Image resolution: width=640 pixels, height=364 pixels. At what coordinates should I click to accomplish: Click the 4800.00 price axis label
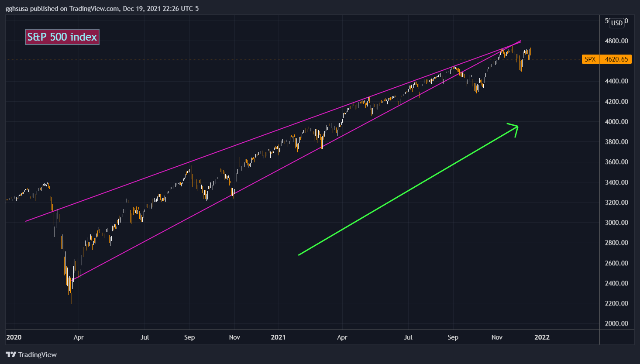coord(616,41)
